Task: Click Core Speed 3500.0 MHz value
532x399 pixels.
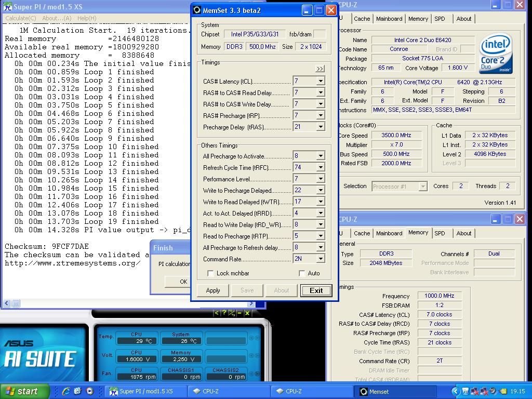Action: [396, 135]
